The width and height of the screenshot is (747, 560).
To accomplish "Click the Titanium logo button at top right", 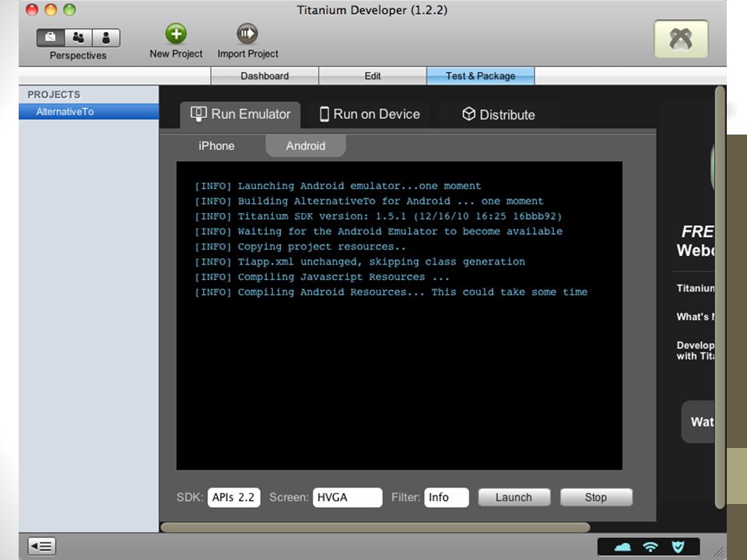I will point(681,39).
